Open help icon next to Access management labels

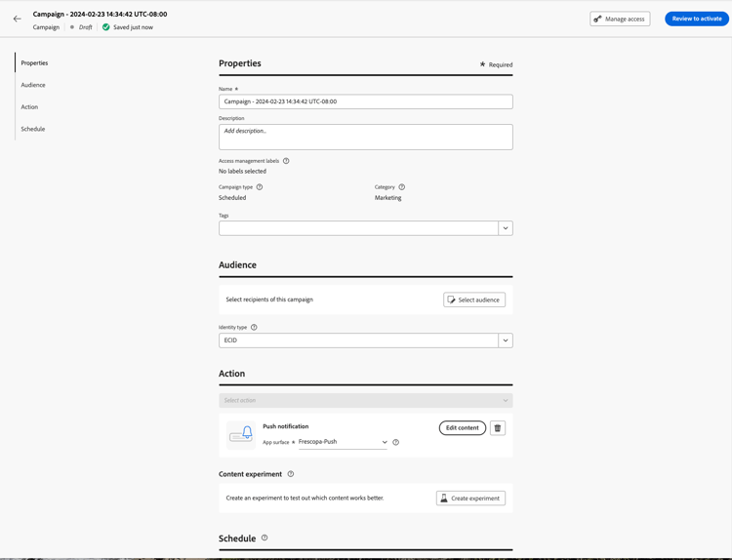tap(286, 161)
